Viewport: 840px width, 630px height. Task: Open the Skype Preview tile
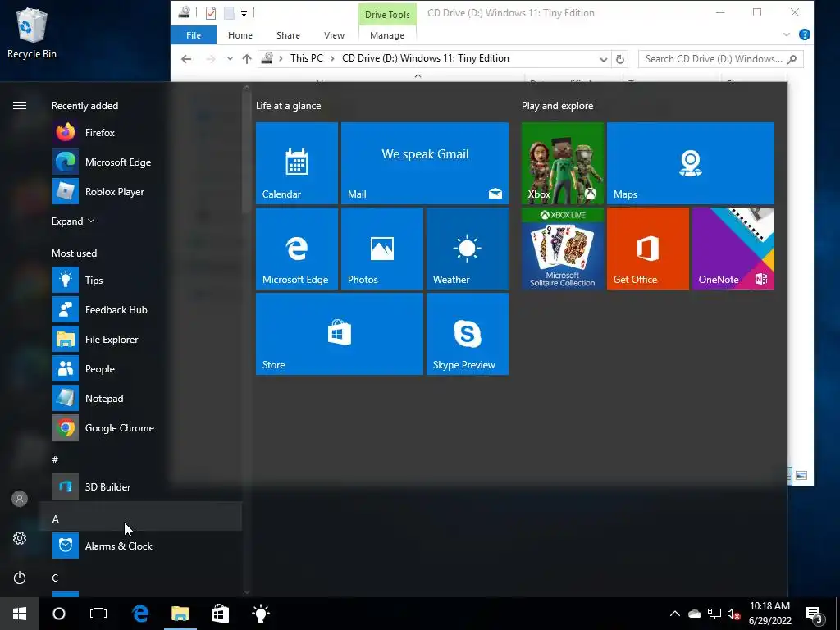pos(467,334)
